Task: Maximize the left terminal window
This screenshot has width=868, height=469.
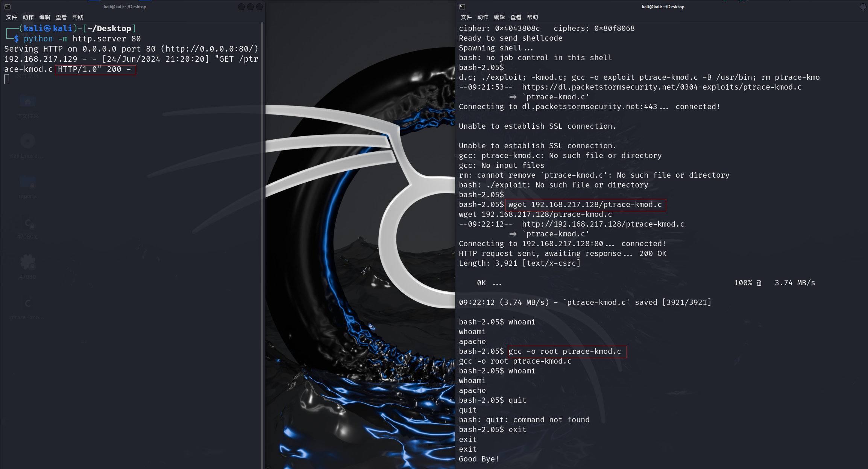Action: 250,7
